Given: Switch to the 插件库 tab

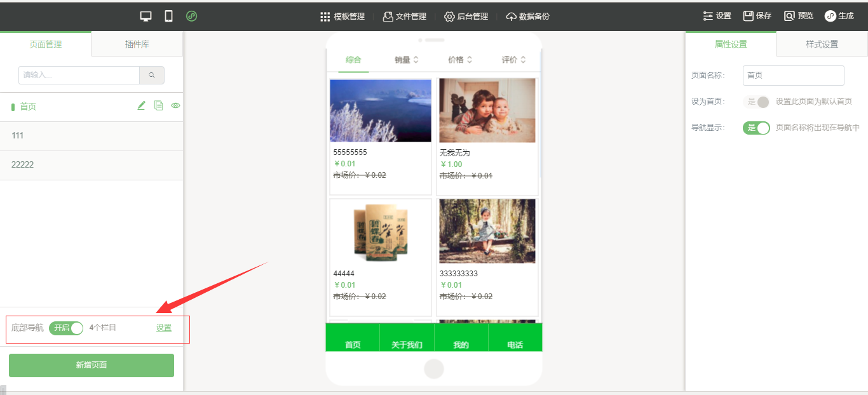Looking at the screenshot, I should point(137,44).
